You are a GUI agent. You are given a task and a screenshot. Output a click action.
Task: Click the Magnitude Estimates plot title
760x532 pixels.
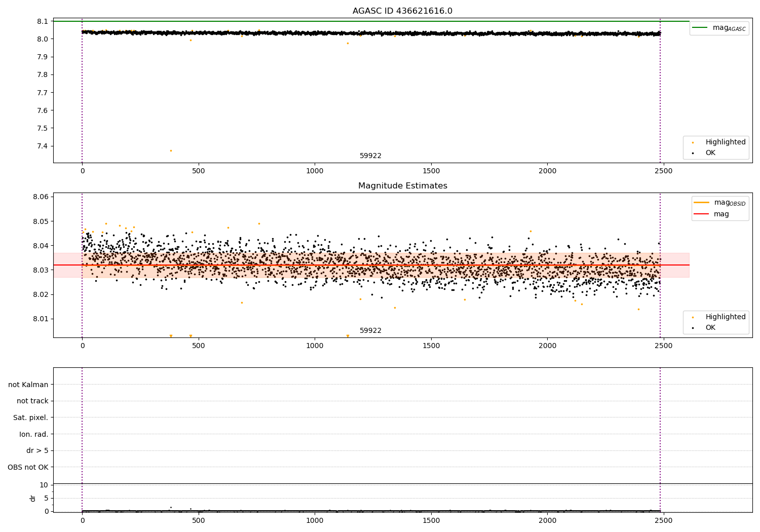[402, 186]
